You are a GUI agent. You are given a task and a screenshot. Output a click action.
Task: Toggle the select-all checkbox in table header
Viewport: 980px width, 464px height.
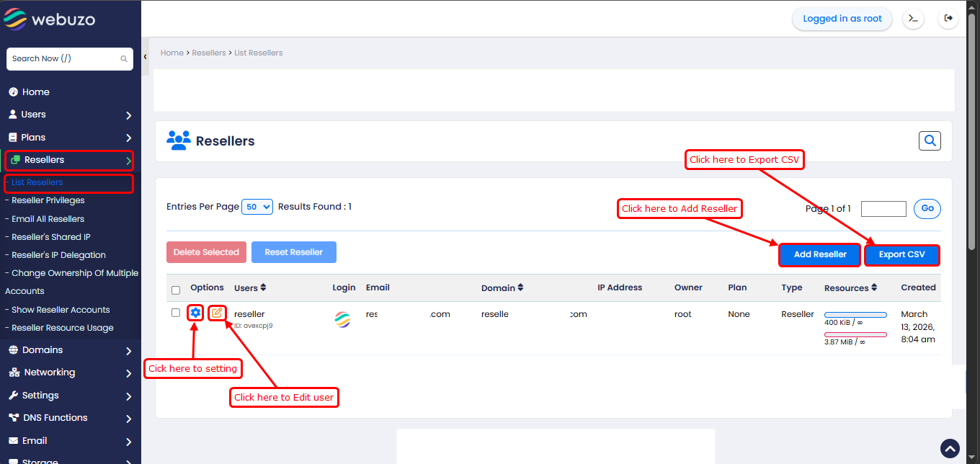pyautogui.click(x=176, y=290)
